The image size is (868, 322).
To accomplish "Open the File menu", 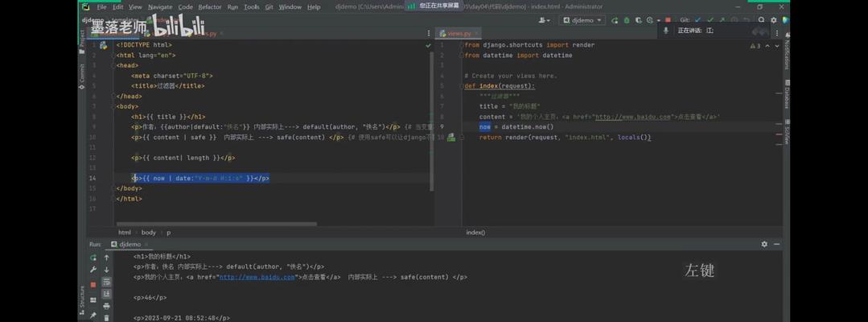I will 101,7.
